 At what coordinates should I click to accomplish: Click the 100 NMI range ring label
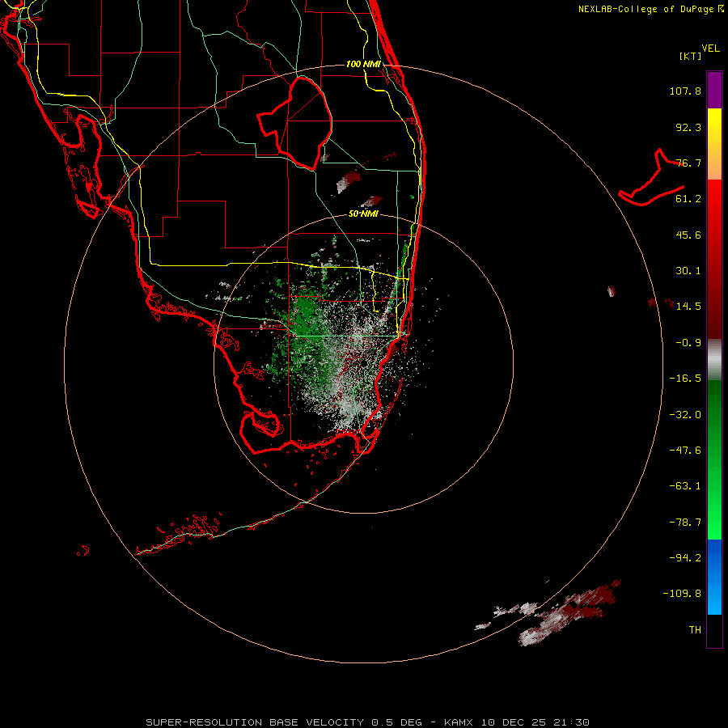(x=363, y=64)
